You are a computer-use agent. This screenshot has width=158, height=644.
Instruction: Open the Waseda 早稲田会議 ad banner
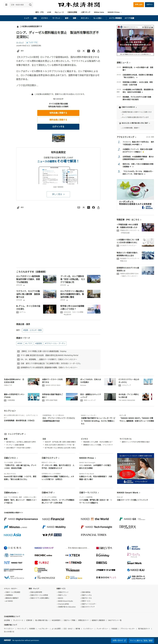(135, 41)
